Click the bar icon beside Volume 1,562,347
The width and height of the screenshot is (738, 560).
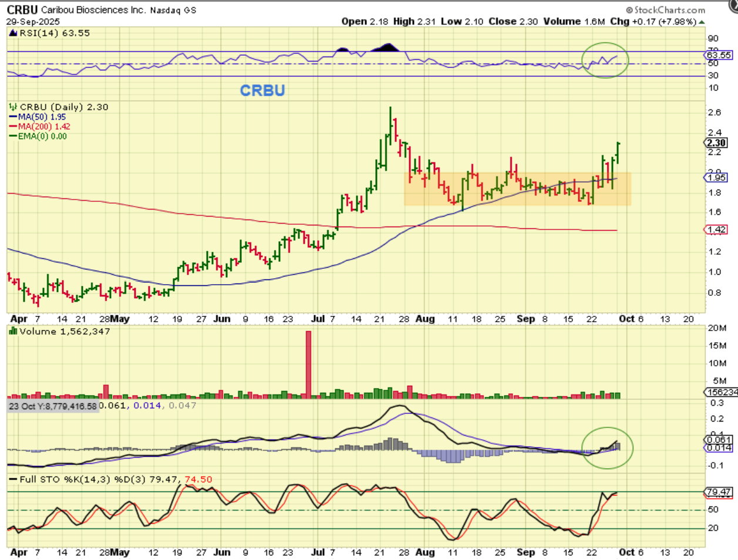13,331
